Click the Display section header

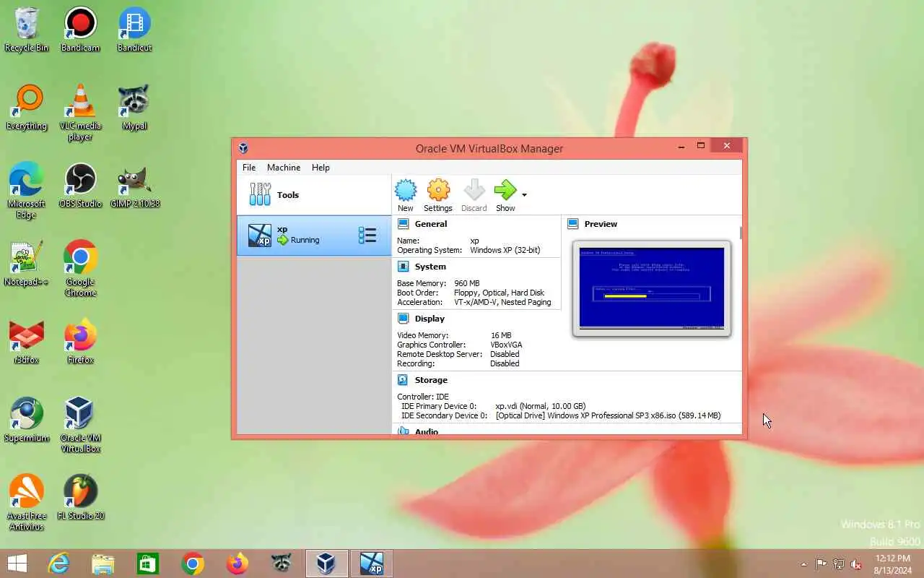click(430, 319)
